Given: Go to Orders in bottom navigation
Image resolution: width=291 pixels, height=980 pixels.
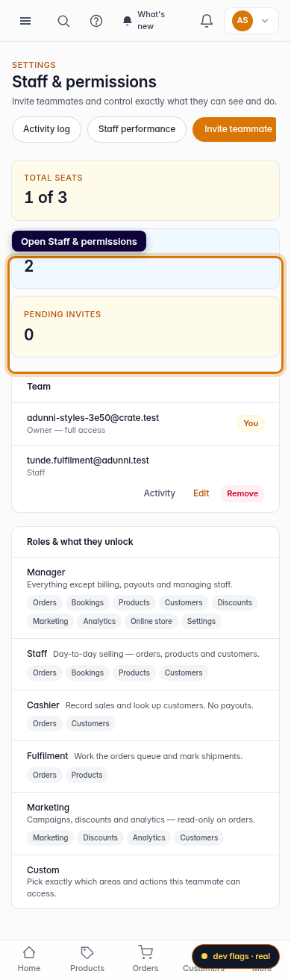Looking at the screenshot, I should click(145, 959).
